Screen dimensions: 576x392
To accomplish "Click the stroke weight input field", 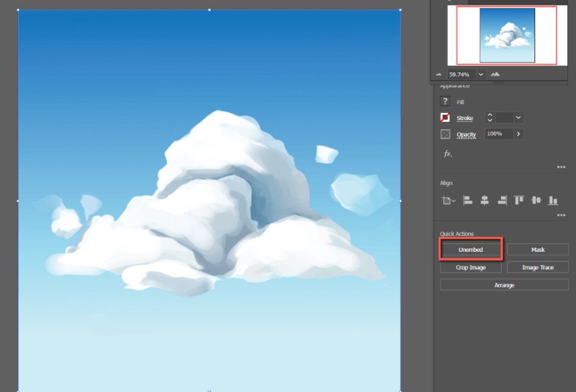I will point(504,118).
